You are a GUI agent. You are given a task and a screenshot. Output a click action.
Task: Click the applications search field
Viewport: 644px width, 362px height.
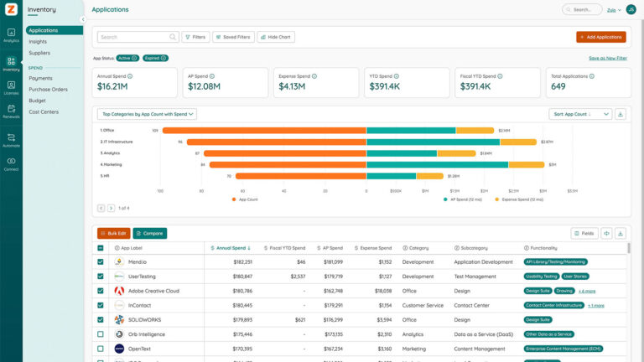point(134,37)
